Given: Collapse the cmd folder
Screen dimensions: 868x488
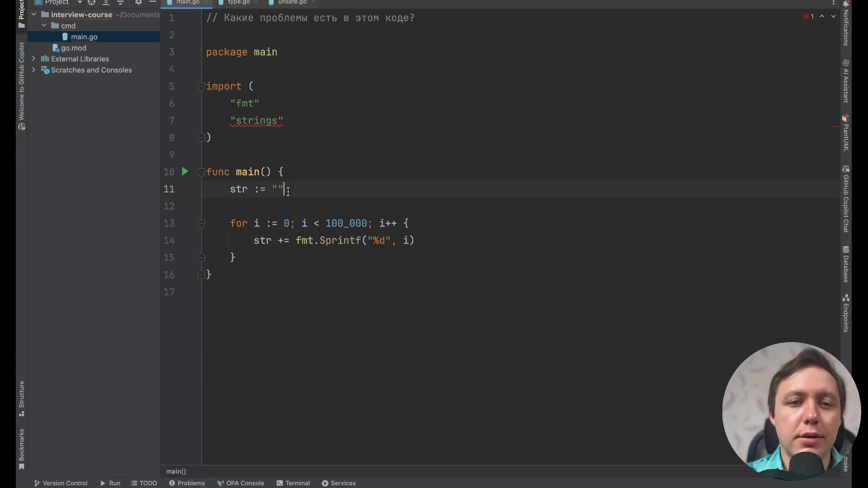Looking at the screenshot, I should 44,26.
